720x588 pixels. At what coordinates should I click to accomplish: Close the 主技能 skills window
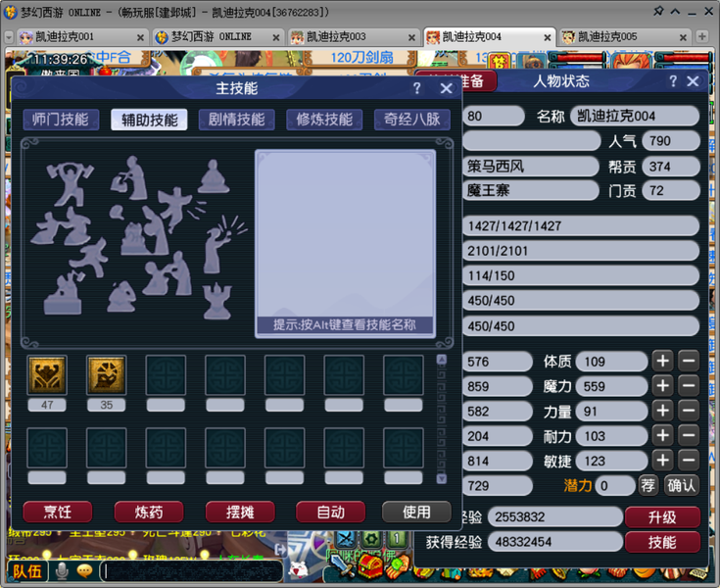[x=446, y=88]
